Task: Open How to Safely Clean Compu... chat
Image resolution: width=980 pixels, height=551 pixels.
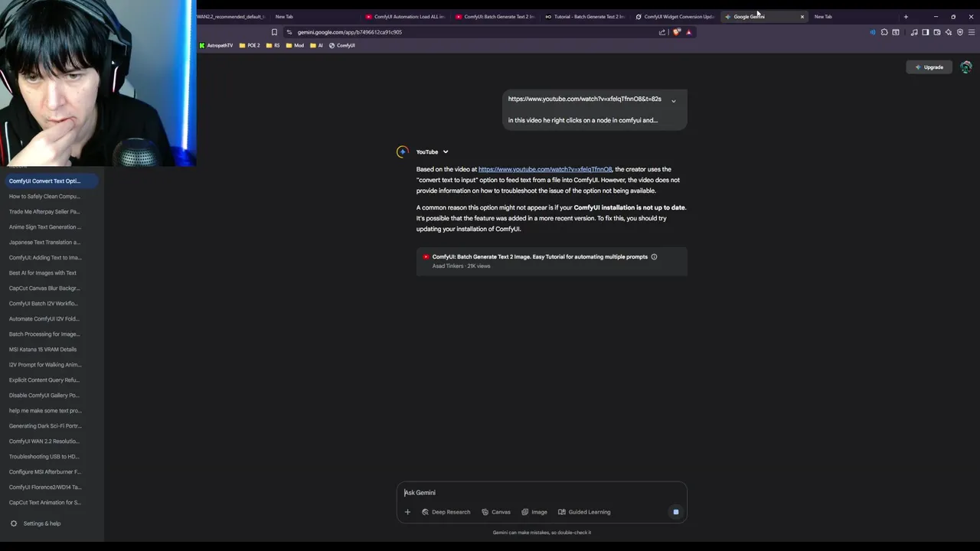Action: [x=44, y=197]
